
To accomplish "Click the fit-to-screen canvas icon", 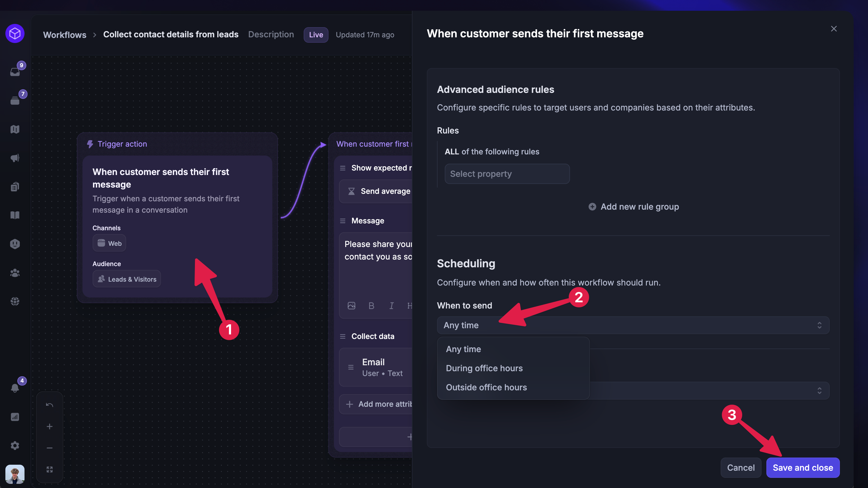I will 50,469.
